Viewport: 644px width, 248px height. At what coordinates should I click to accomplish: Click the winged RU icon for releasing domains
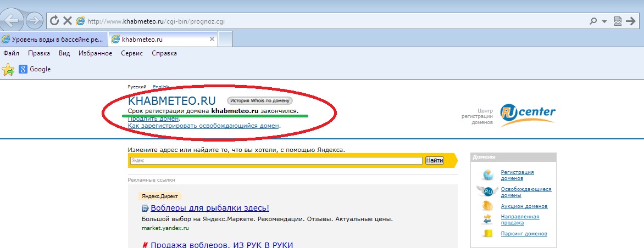click(487, 190)
